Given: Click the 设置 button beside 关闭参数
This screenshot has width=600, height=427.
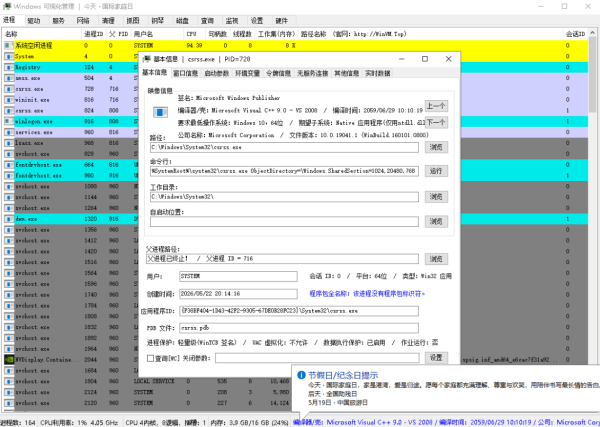Looking at the screenshot, I should pyautogui.click(x=436, y=358).
